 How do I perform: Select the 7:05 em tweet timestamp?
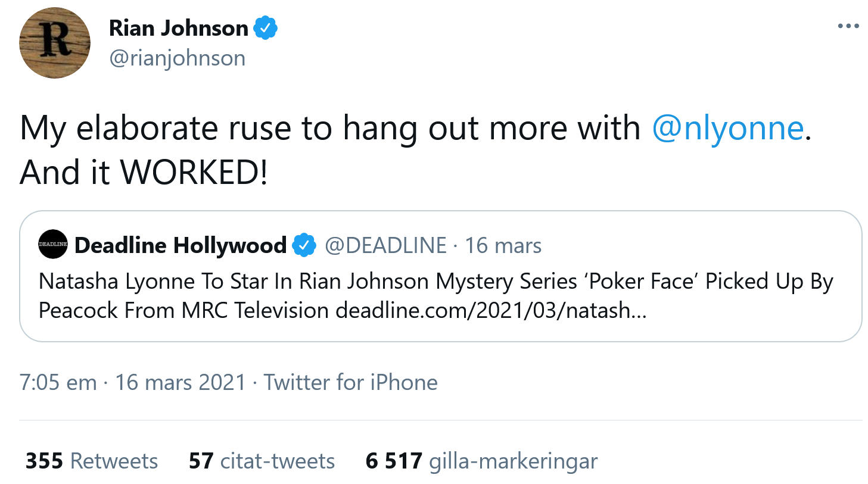tap(57, 382)
